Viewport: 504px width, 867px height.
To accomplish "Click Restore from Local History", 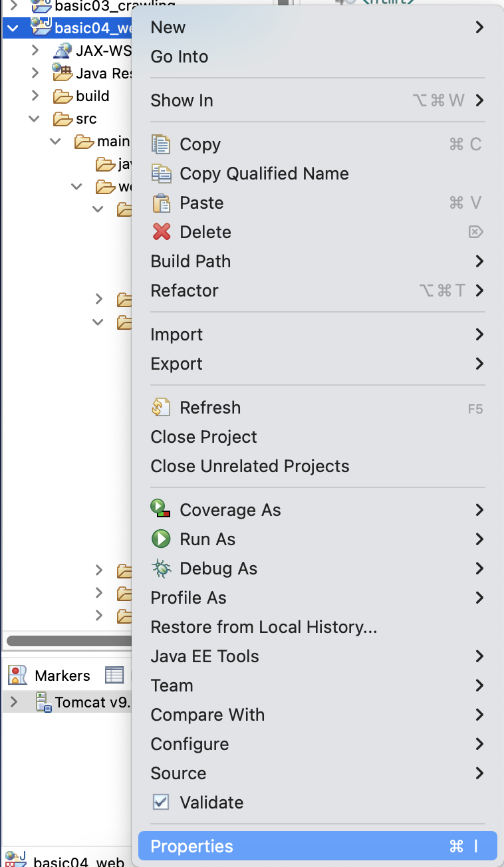I will click(264, 627).
